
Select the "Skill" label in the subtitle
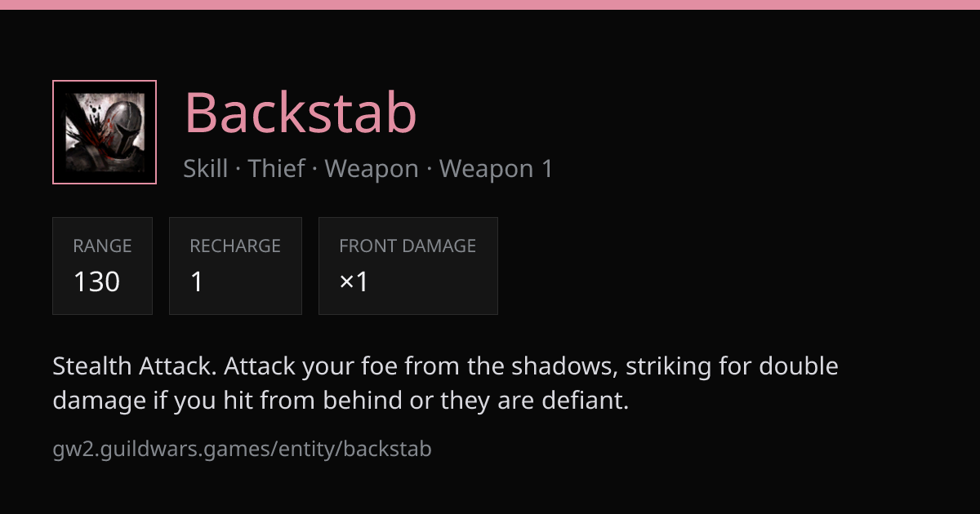coord(206,169)
